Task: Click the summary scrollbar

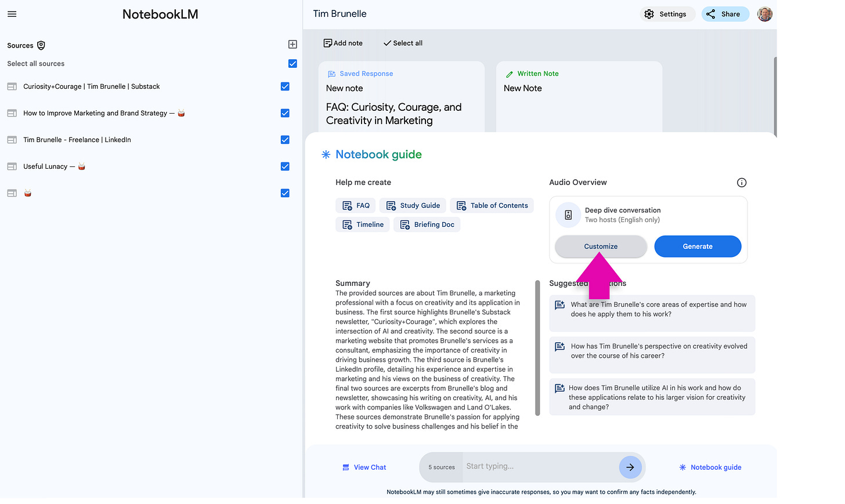Action: [x=537, y=348]
